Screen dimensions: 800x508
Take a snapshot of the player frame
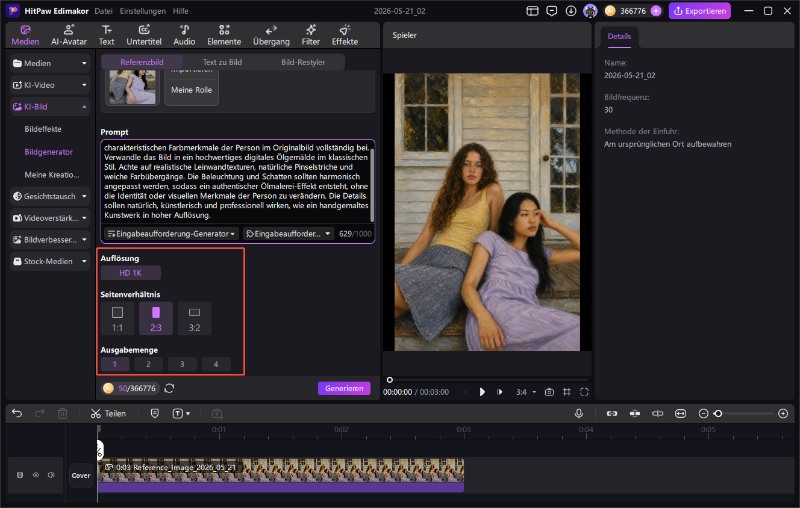tap(549, 392)
